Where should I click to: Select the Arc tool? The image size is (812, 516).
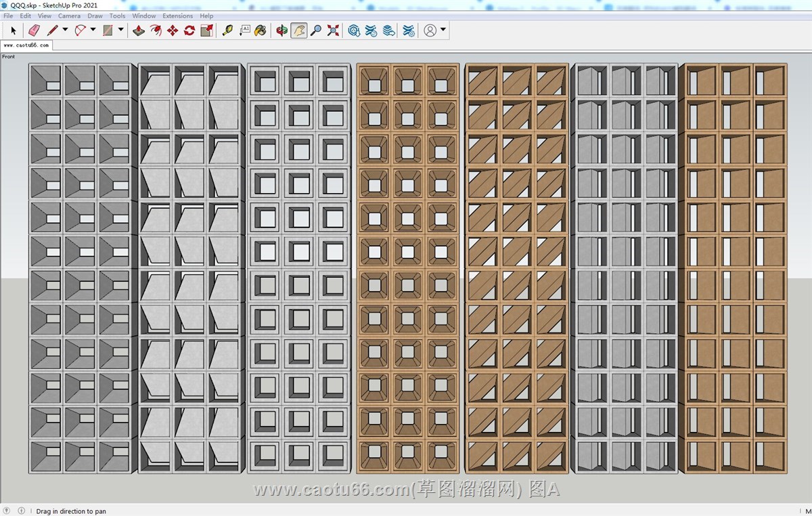tap(80, 30)
